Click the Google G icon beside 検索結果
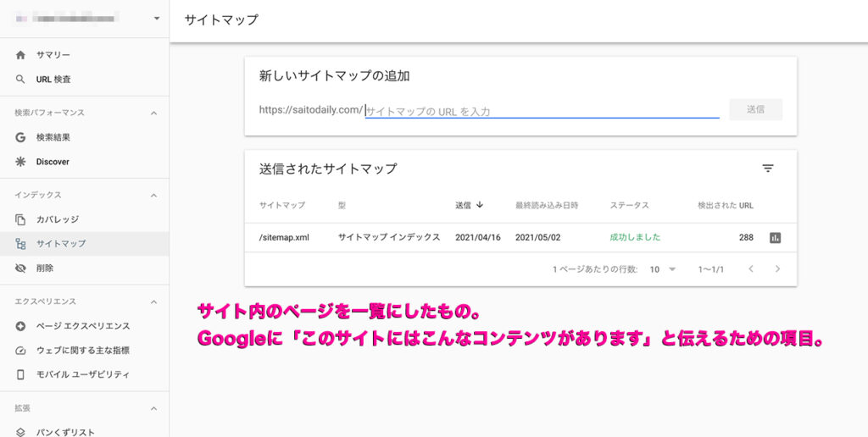The height and width of the screenshot is (437, 868). tap(20, 137)
